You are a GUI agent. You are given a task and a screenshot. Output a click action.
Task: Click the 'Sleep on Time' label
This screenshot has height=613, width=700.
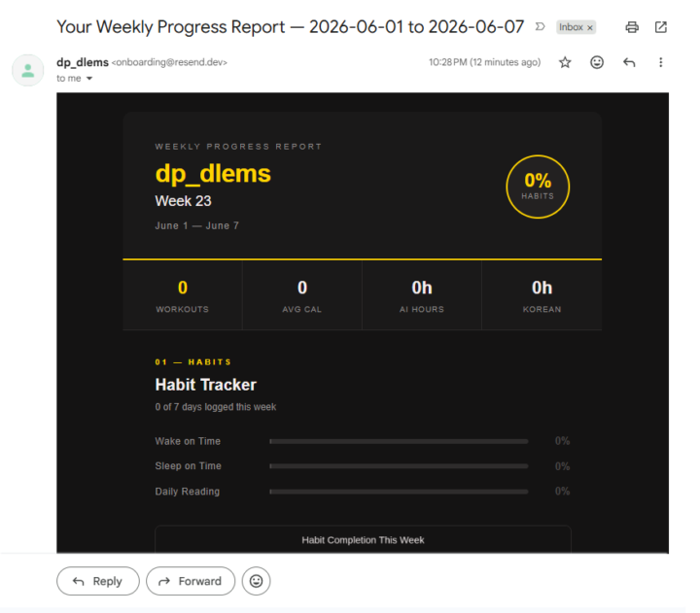tap(189, 466)
